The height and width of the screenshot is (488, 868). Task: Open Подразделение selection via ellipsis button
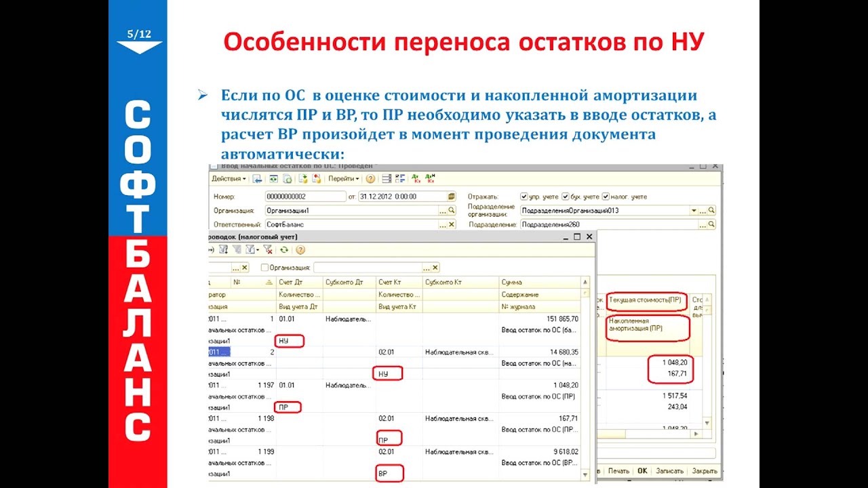click(x=702, y=224)
